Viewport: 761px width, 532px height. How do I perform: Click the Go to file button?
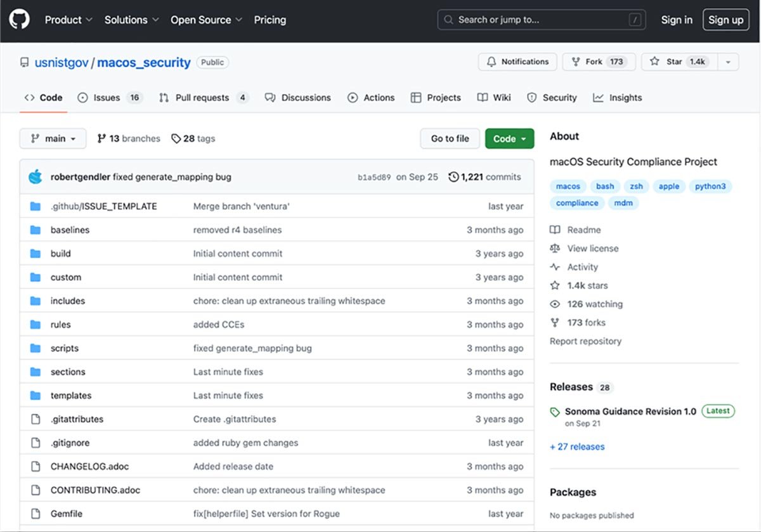pyautogui.click(x=450, y=138)
